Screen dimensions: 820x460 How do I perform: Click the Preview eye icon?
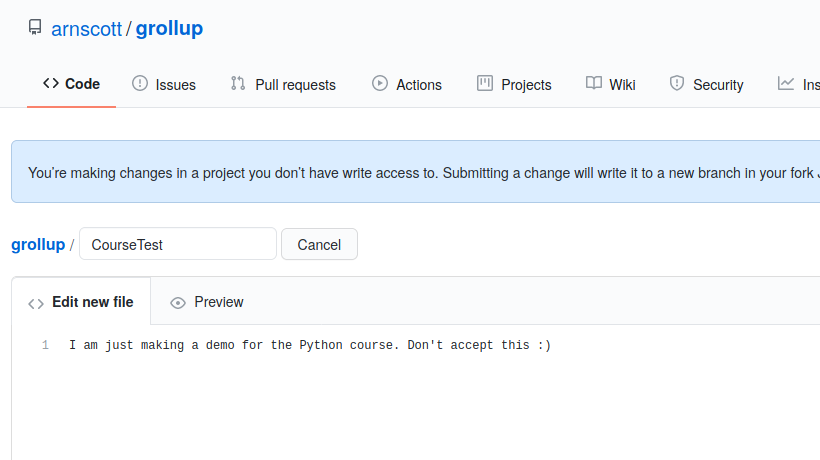tap(178, 303)
